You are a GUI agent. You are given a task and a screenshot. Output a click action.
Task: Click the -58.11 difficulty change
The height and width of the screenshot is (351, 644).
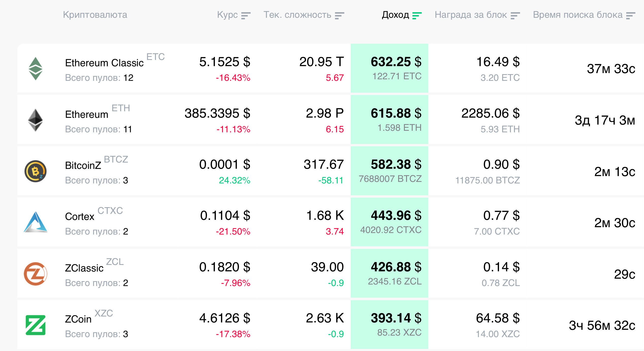tap(331, 180)
